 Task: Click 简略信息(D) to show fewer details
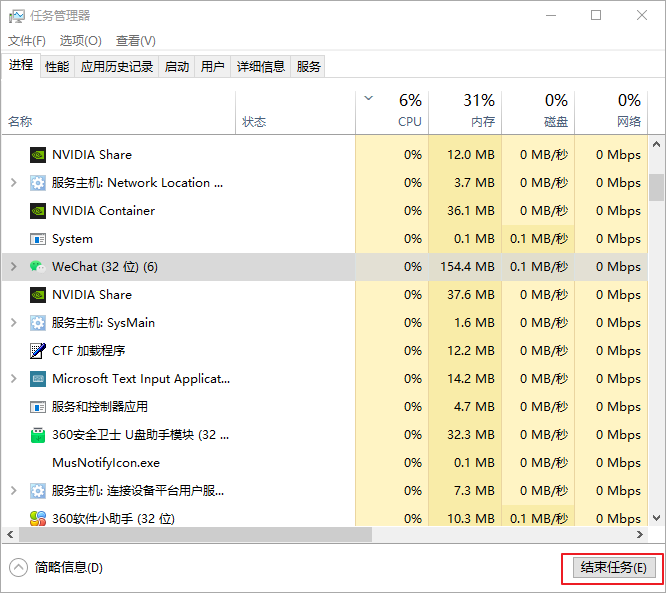click(69, 568)
